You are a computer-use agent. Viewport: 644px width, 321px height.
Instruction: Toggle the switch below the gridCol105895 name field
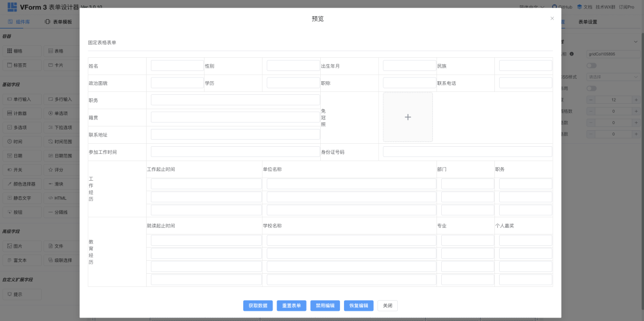point(592,65)
